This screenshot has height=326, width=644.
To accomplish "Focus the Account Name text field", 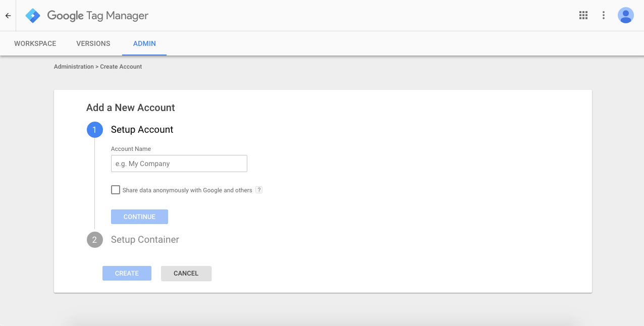I will (179, 164).
